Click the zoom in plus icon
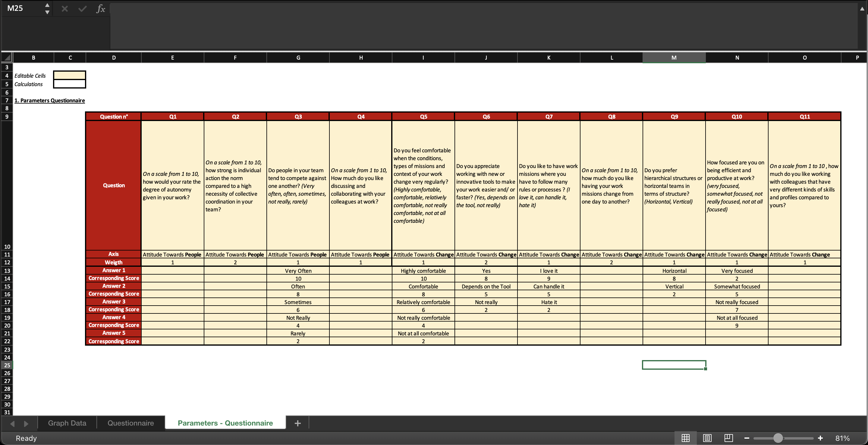The image size is (868, 445). point(820,438)
